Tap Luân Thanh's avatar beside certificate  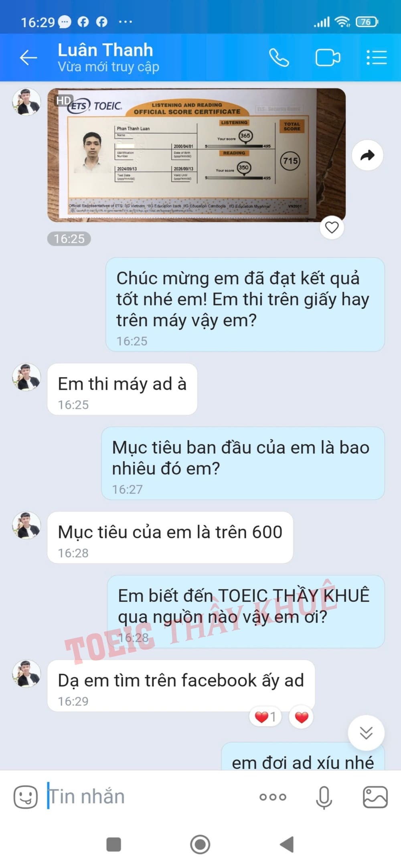(26, 102)
